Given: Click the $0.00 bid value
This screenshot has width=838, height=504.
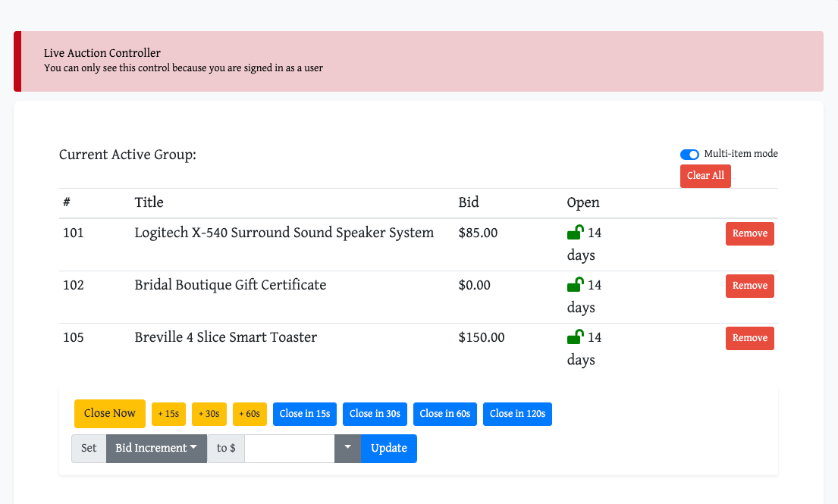Looking at the screenshot, I should [474, 286].
